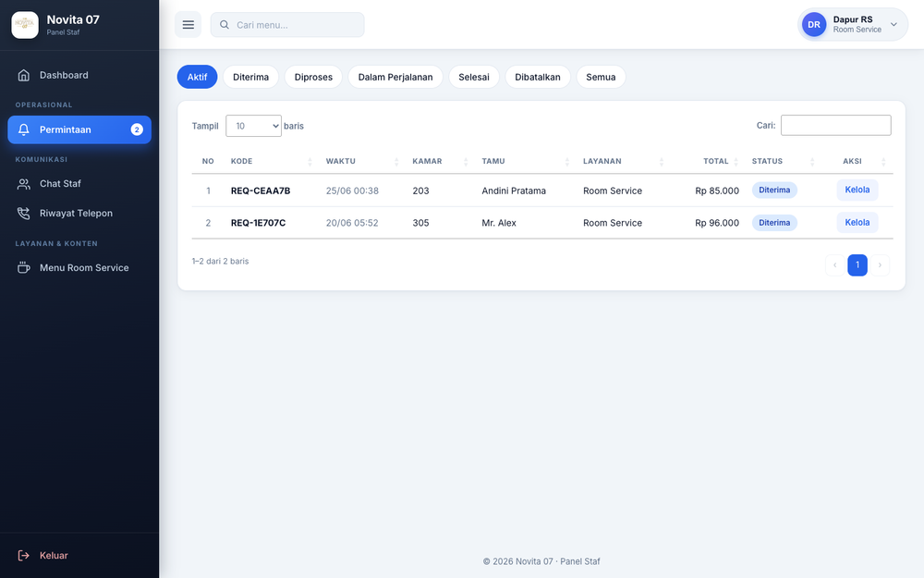Click the phone icon for Riwayat Telepon
Screen dimensions: 924x578
click(24, 214)
